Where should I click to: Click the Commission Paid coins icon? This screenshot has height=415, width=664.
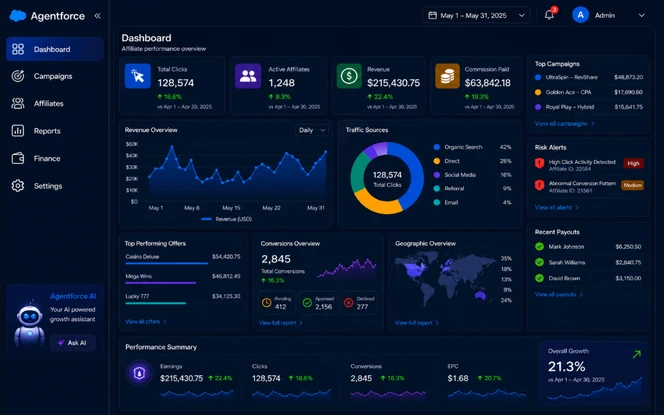pyautogui.click(x=447, y=76)
